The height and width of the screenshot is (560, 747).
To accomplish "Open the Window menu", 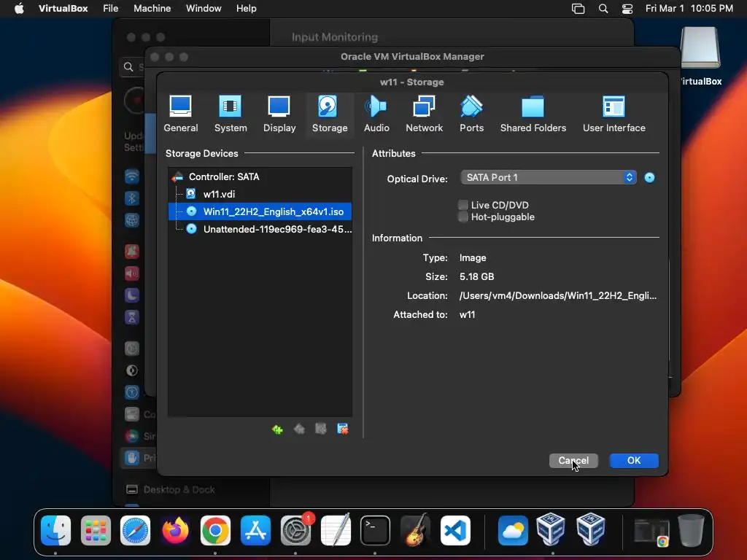I will tap(204, 9).
